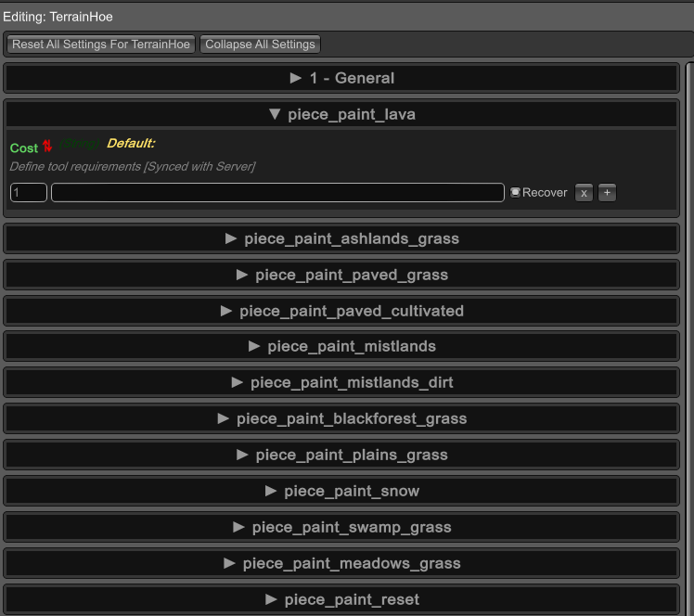694x616 pixels.
Task: Expand piece_paint_meadows_grass section
Action: (x=341, y=564)
